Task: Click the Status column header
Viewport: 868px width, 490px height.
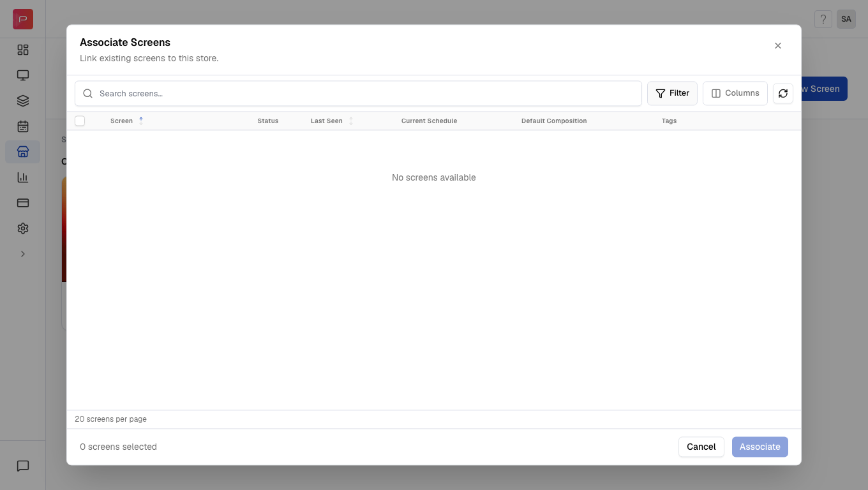Action: 268,121
